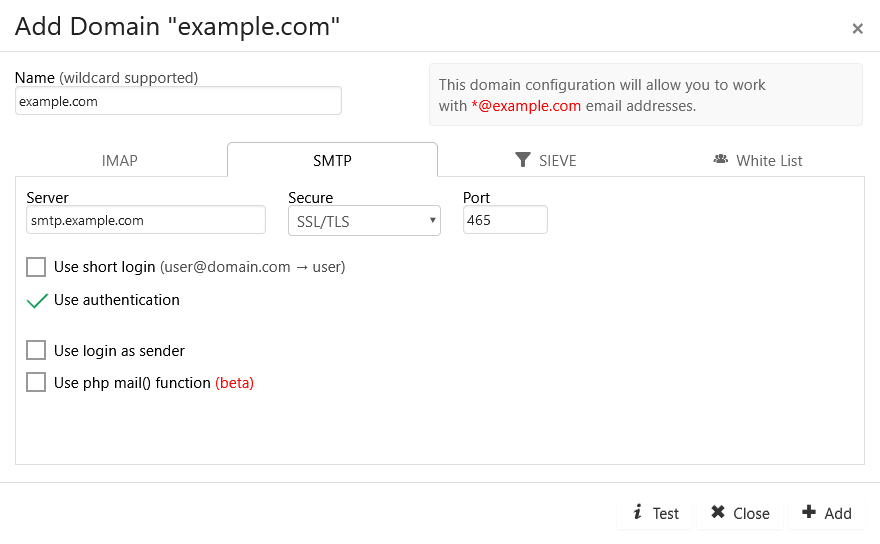
Task: Click the Add button
Action: coord(826,513)
